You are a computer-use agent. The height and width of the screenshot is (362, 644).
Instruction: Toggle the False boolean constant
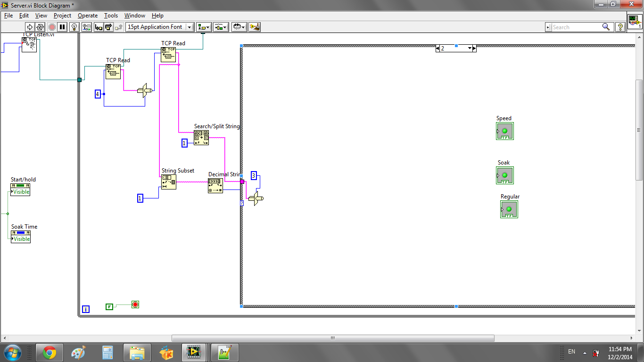tap(109, 306)
